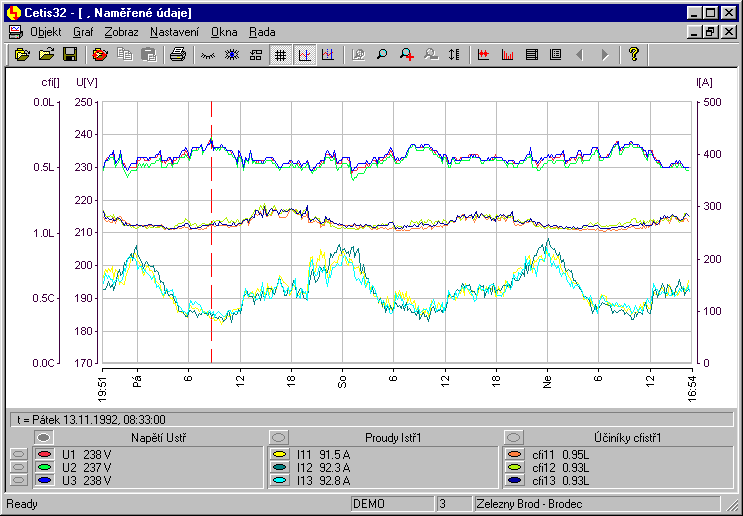Click the vertical scale arrows icon

454,55
